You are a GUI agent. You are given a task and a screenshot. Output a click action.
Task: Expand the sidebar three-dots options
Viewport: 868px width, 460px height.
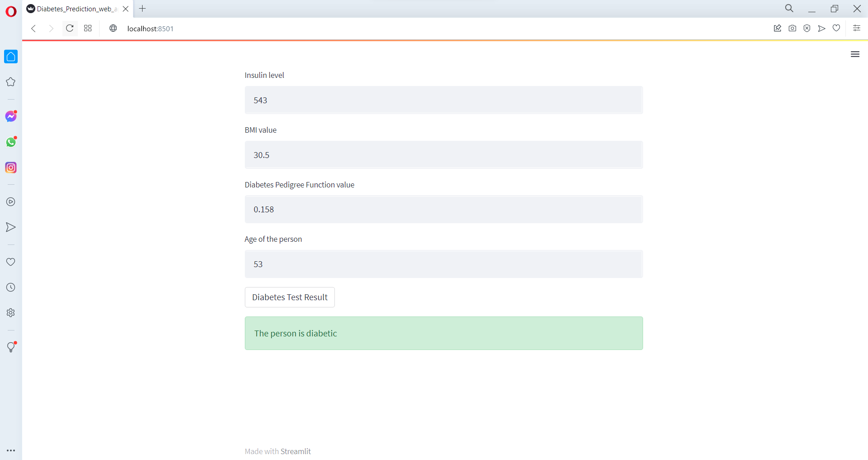click(11, 450)
